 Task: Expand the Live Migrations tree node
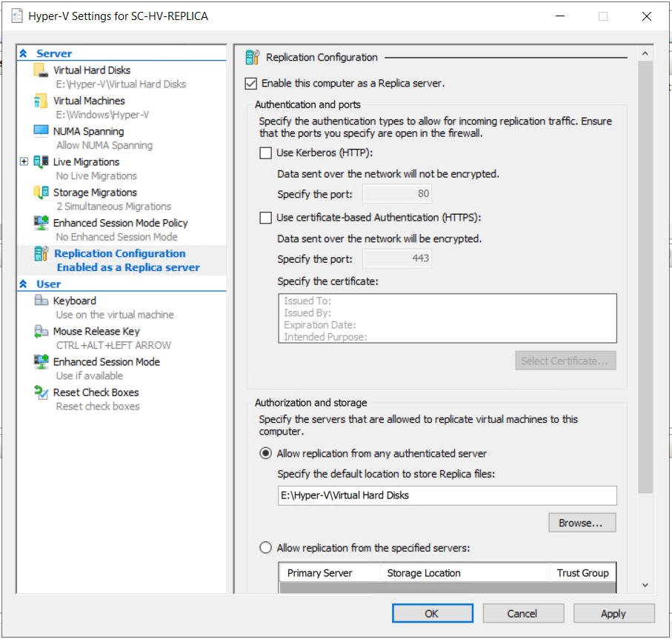24,161
